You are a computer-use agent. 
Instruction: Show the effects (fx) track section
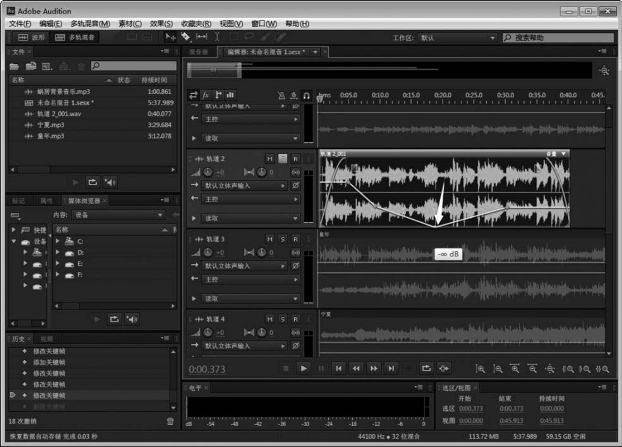207,95
